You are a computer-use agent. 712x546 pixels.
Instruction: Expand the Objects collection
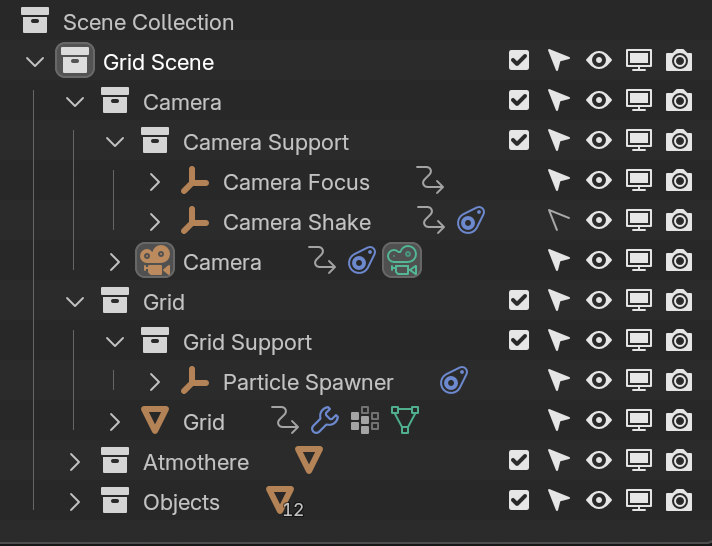(x=75, y=502)
